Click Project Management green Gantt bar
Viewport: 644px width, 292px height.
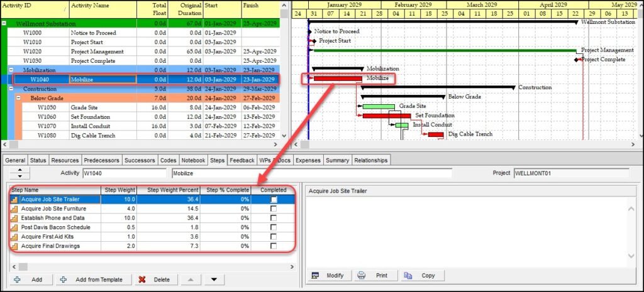coord(445,50)
